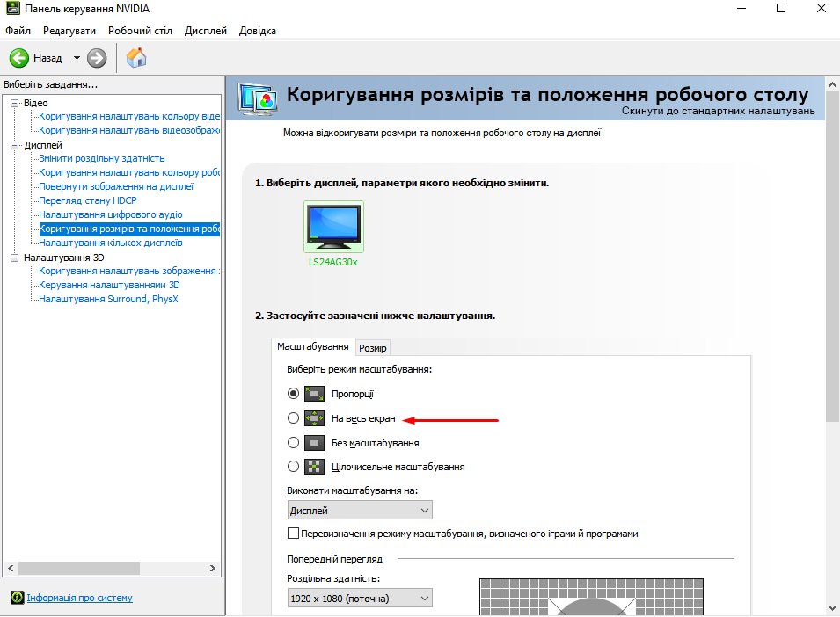840x617 pixels.
Task: Select the LS24AG30x monitor icon
Action: pyautogui.click(x=333, y=227)
